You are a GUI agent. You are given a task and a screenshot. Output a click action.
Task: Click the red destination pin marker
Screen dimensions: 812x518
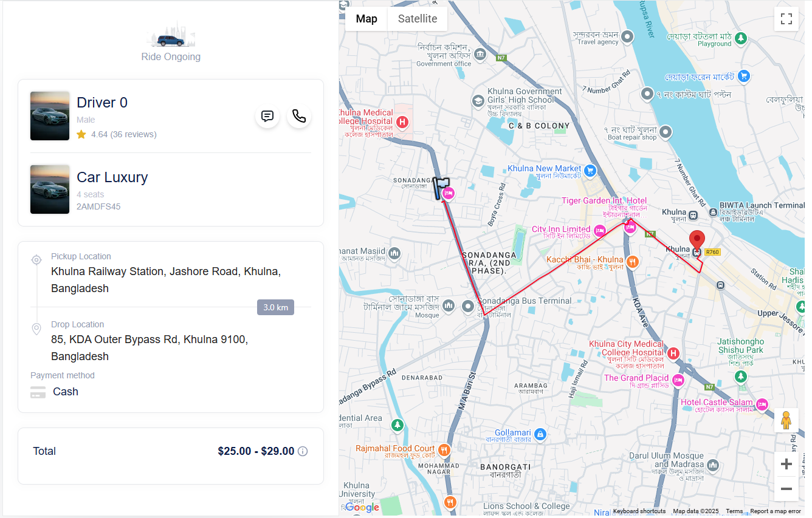coord(697,240)
